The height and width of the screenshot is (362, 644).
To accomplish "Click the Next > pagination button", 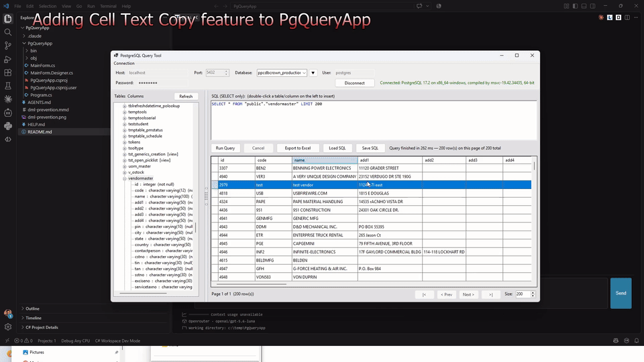I will point(468,294).
